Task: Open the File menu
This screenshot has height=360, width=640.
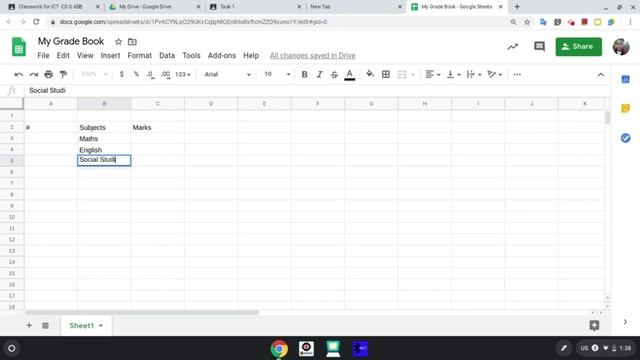Action: [x=43, y=56]
